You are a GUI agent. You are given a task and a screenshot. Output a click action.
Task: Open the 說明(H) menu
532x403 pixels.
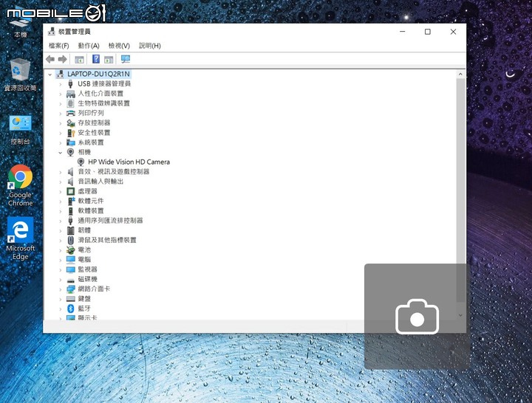click(149, 46)
